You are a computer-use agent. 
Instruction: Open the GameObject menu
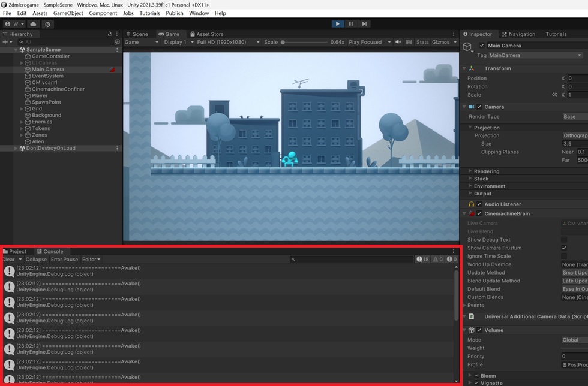(x=68, y=13)
